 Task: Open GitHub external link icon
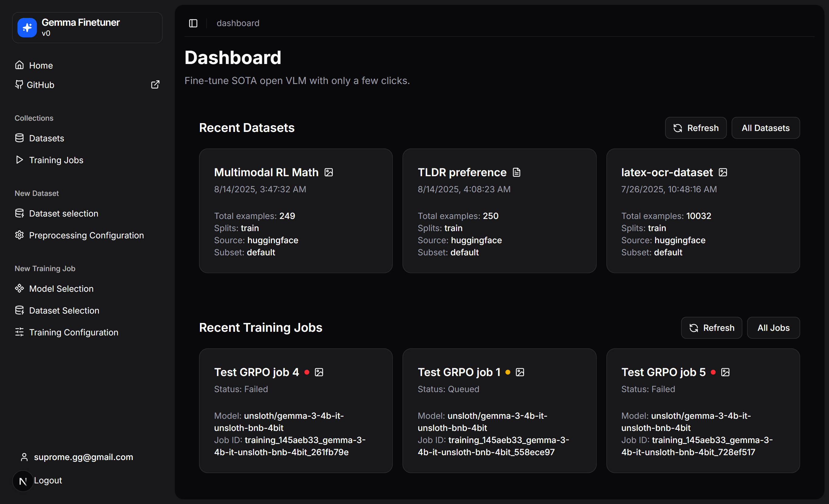[155, 85]
